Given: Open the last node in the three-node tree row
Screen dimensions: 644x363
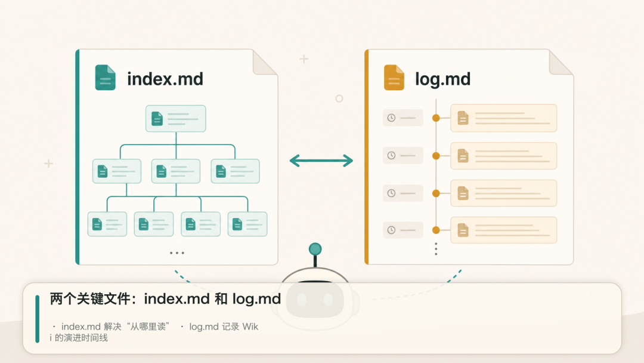Looking at the screenshot, I should tap(236, 171).
